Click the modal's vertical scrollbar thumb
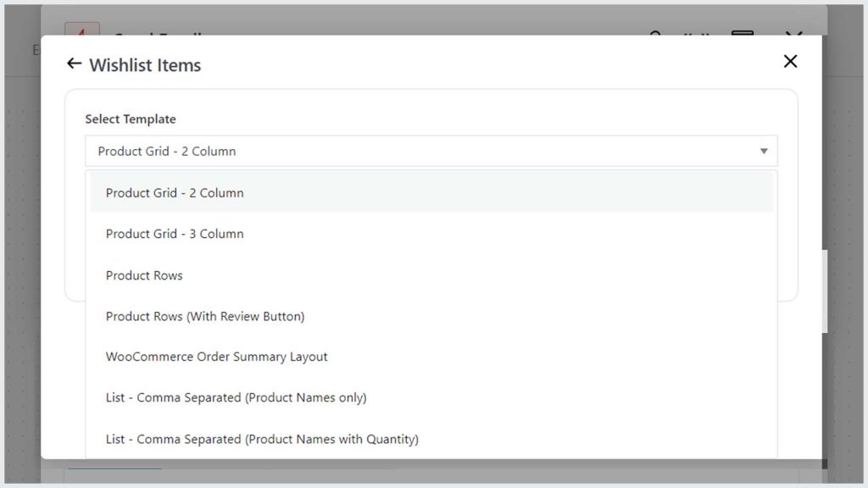 click(x=824, y=291)
